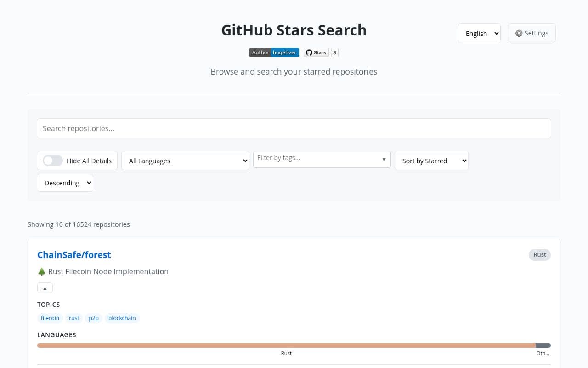This screenshot has width=588, height=368.
Task: Select the blockchain topic tag
Action: click(x=122, y=318)
